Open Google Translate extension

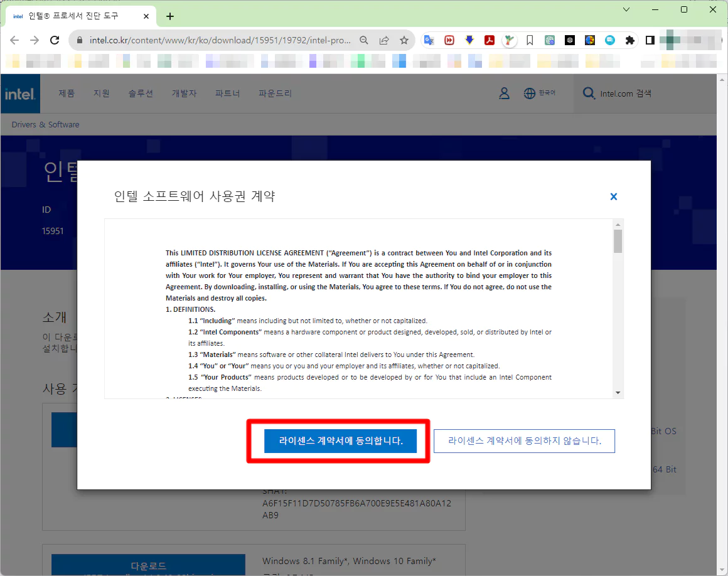click(x=429, y=40)
